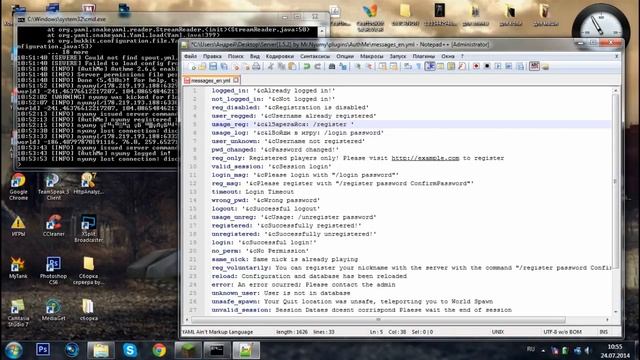
Task: Click the Windows Start button
Action: click(x=13, y=350)
